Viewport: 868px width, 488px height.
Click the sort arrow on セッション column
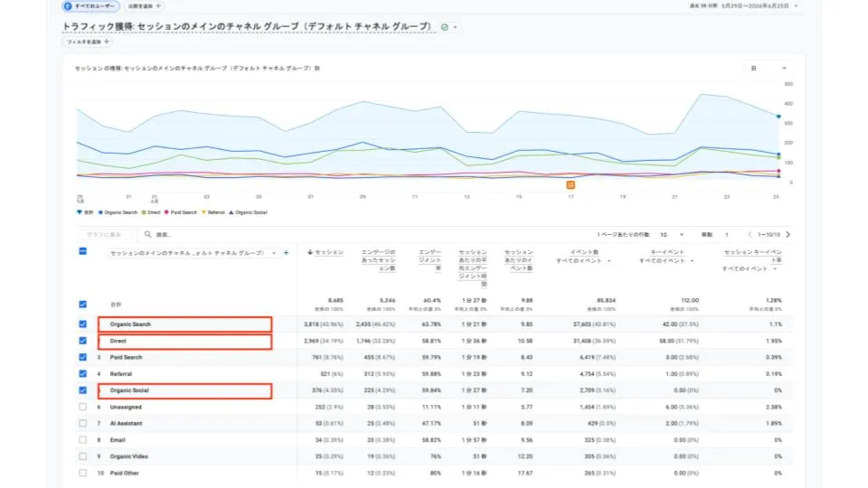(x=310, y=252)
